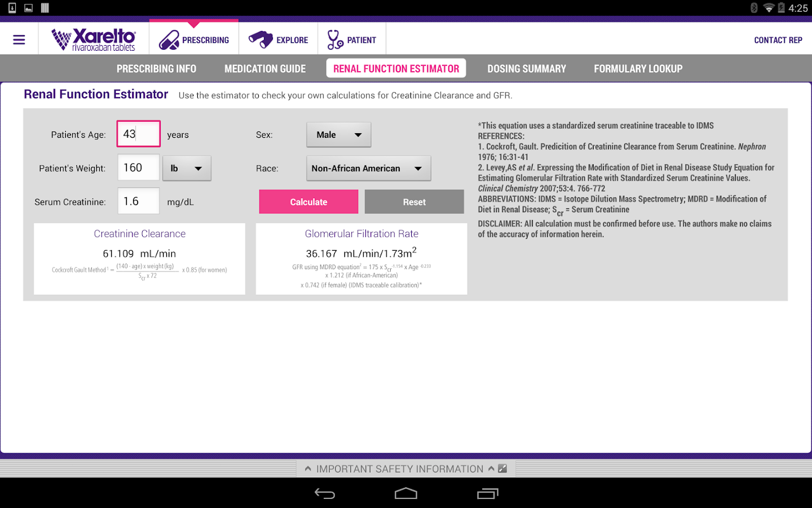Tap the status bar clock 4:25
The width and height of the screenshot is (812, 508).
[798, 8]
